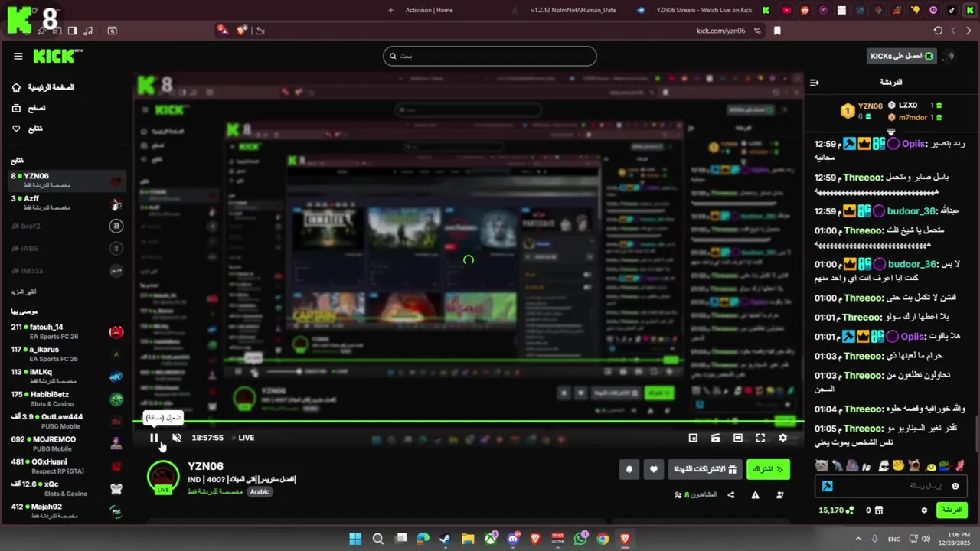Open the home page sidebar link

click(44, 87)
